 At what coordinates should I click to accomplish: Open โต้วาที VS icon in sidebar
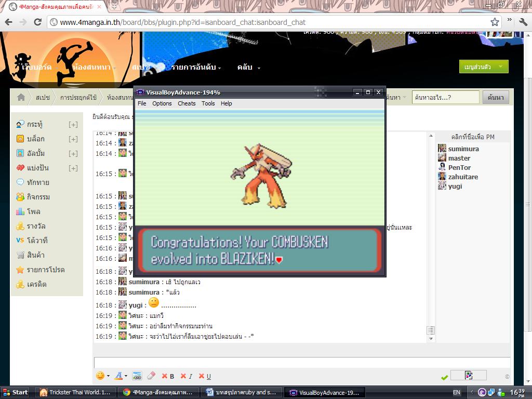point(20,240)
